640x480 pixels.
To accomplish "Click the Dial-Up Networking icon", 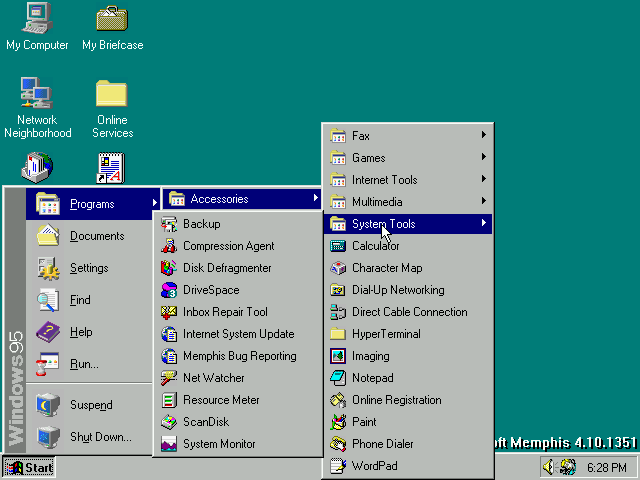I will (x=338, y=290).
